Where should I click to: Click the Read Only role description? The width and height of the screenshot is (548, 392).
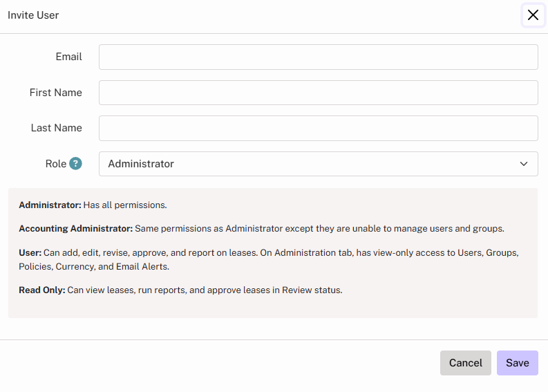(x=41, y=290)
